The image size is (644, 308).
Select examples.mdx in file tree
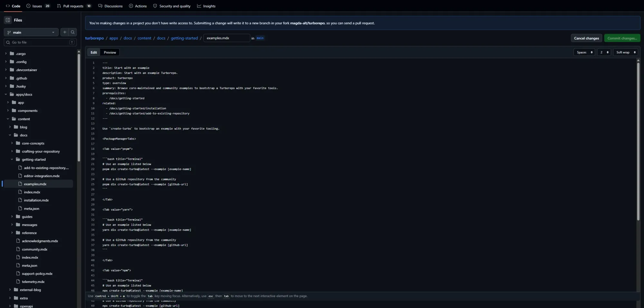[35, 184]
